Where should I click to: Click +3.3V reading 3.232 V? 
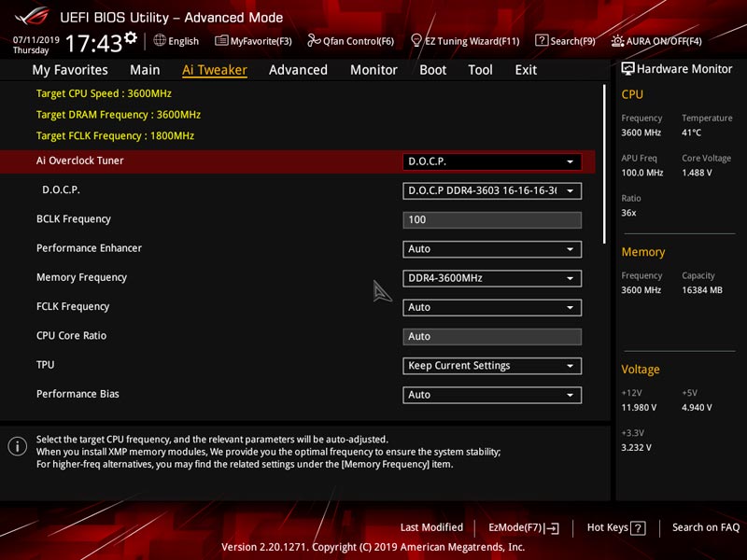(x=637, y=448)
